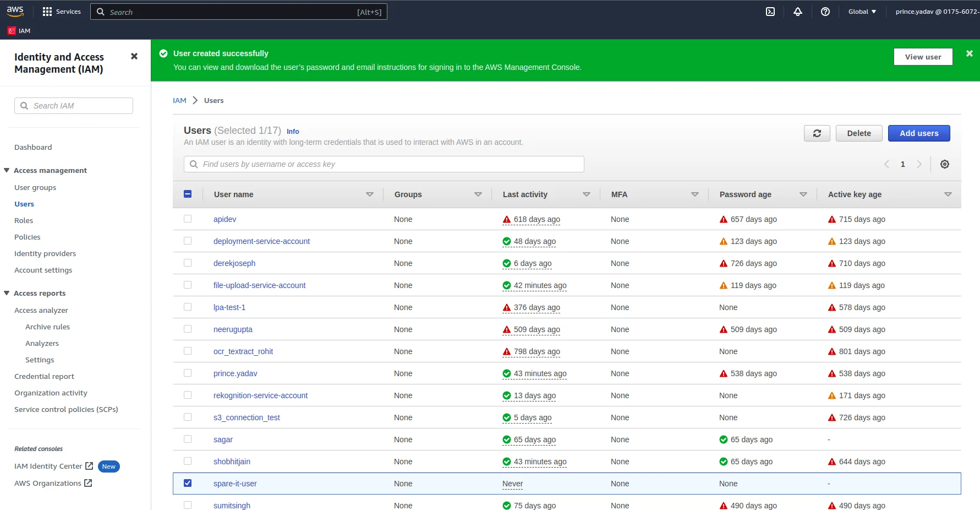Uncheck the spare-it-user checkbox
The image size is (980, 510).
coord(188,483)
